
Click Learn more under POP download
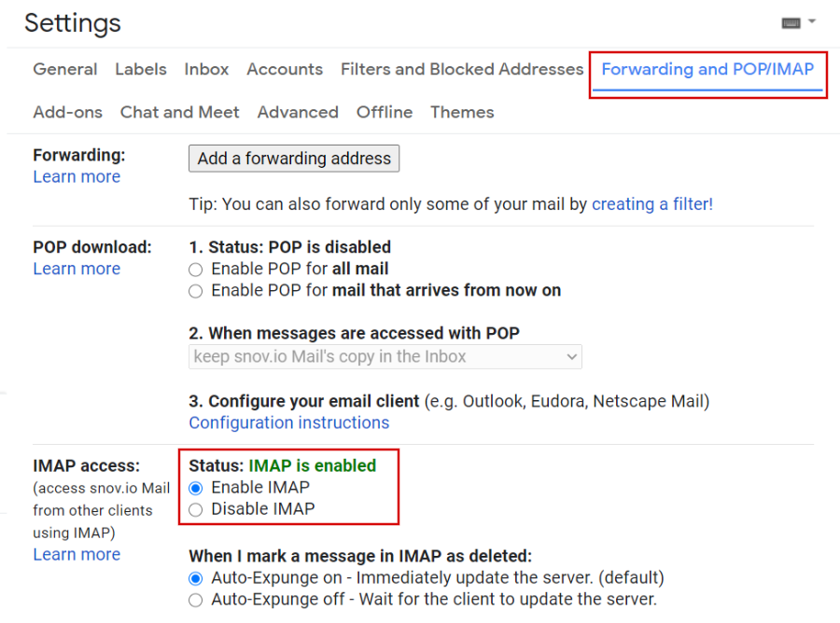tap(77, 269)
